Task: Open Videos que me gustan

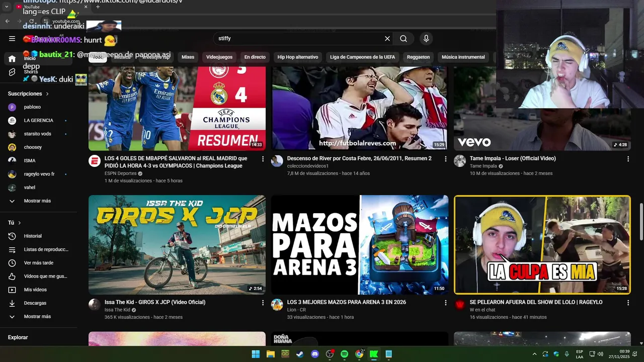Action: coord(38,277)
